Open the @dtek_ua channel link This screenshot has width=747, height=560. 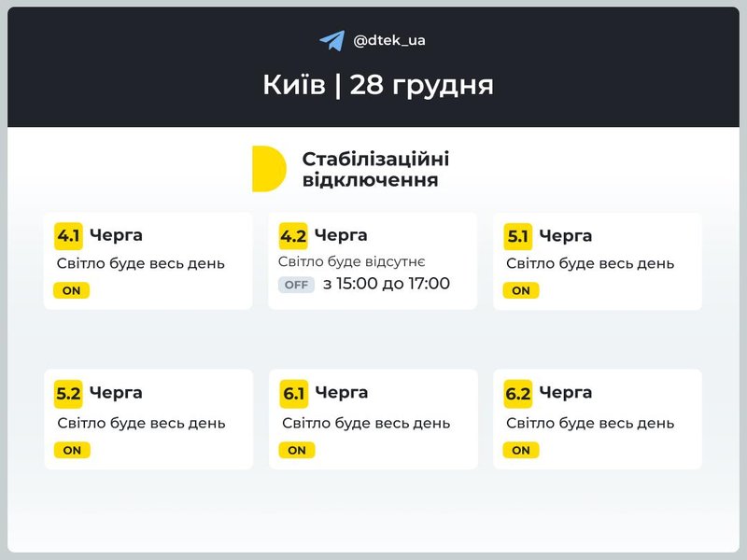tap(389, 40)
